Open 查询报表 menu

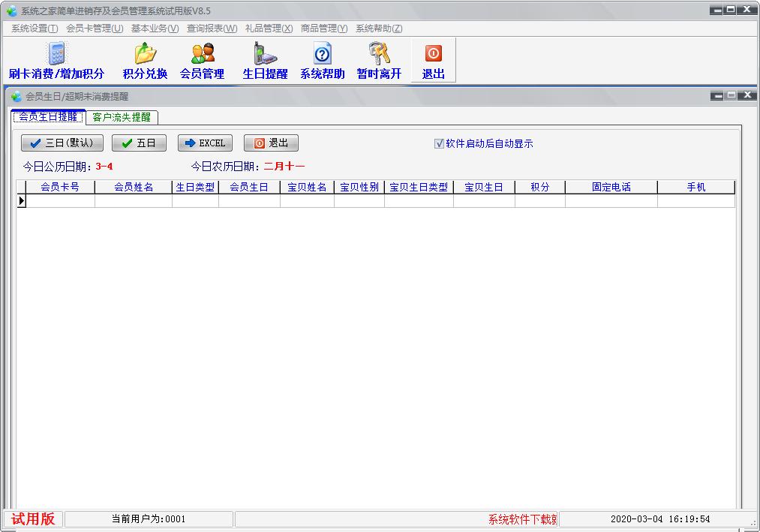coord(212,29)
